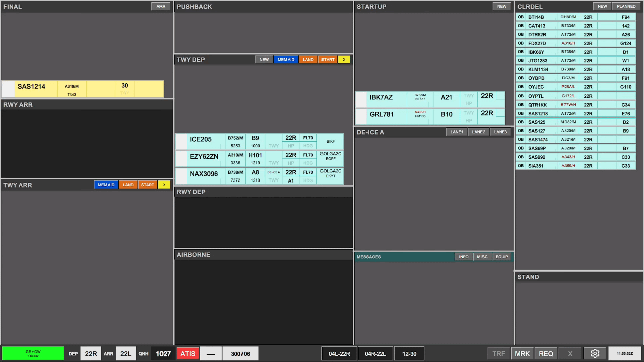Viewport: 644px width, 362px height.
Task: Open EQUIP messages tab
Action: click(x=502, y=257)
